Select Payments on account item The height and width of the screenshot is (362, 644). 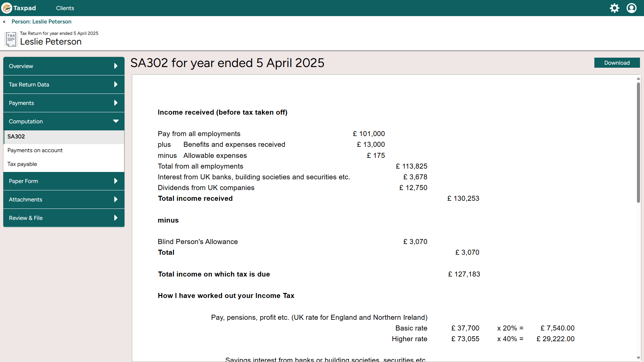(x=35, y=150)
